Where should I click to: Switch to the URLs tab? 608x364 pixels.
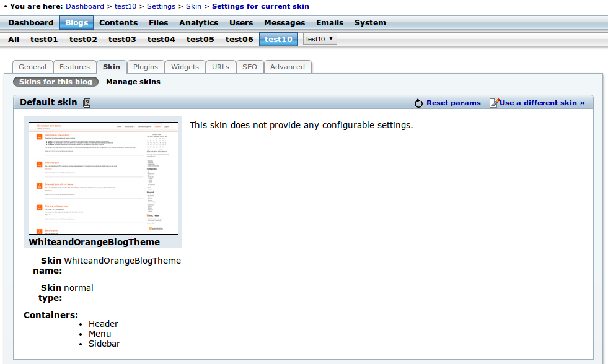(x=221, y=67)
